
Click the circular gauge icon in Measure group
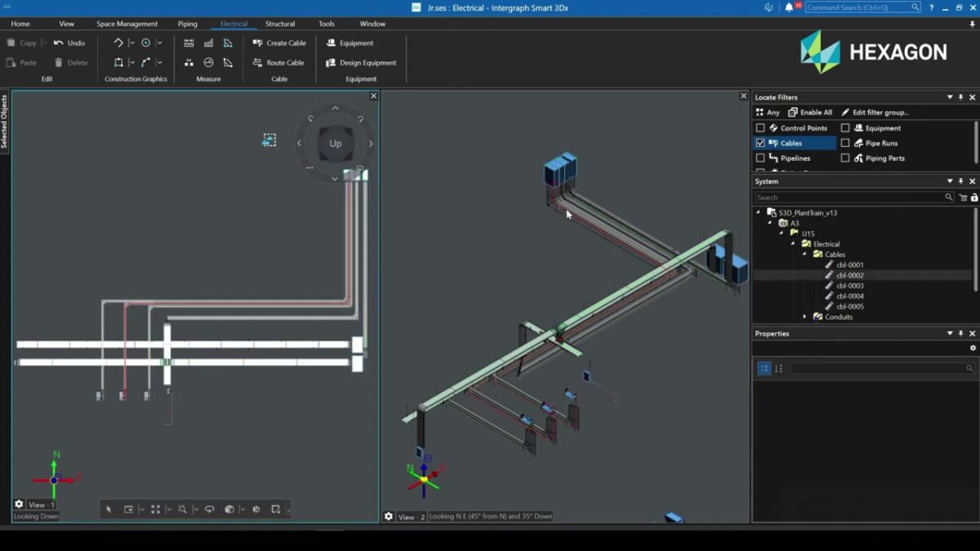[x=208, y=63]
